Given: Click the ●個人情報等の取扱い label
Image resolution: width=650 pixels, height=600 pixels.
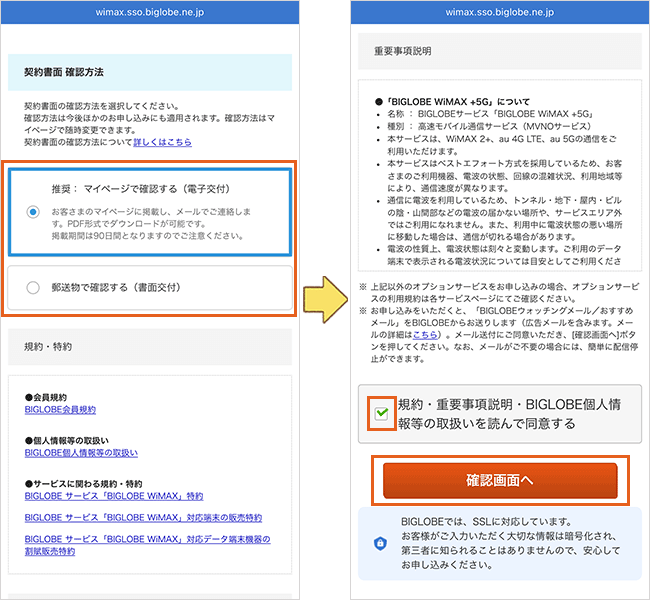Looking at the screenshot, I should tap(67, 440).
